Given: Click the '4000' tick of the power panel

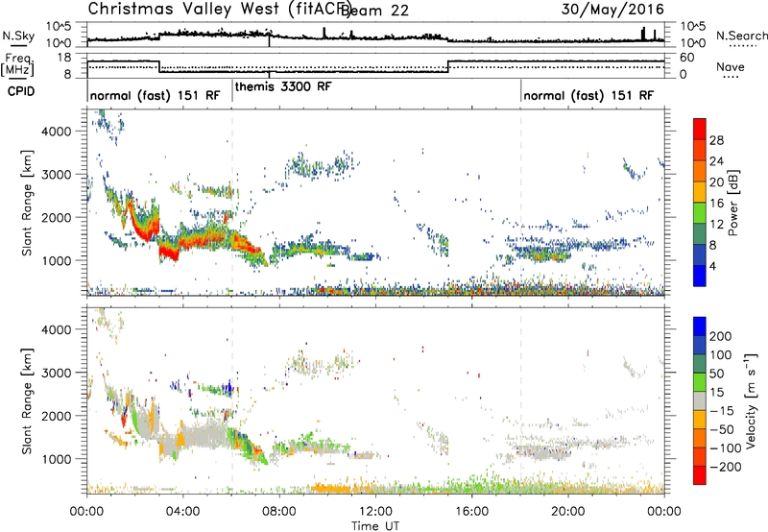Looking at the screenshot, I should 57,131.
